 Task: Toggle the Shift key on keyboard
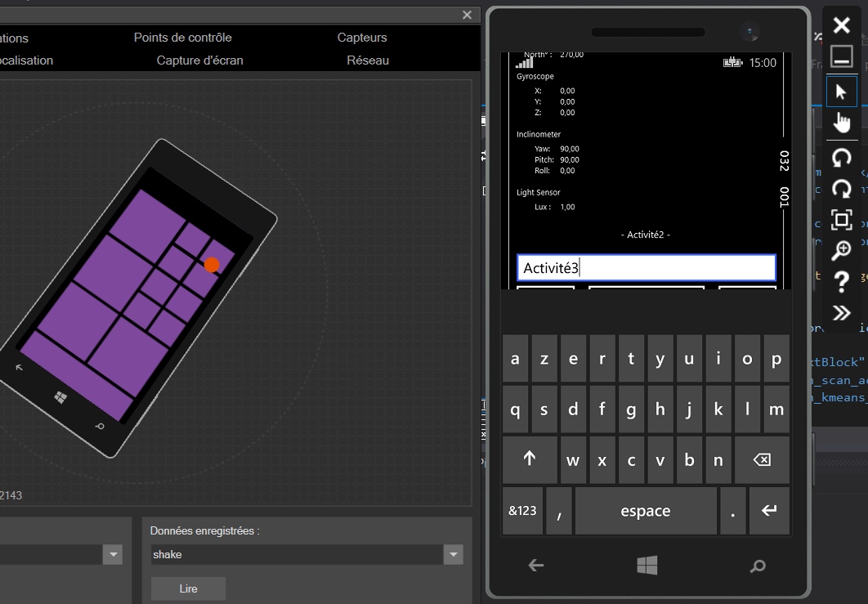point(529,459)
